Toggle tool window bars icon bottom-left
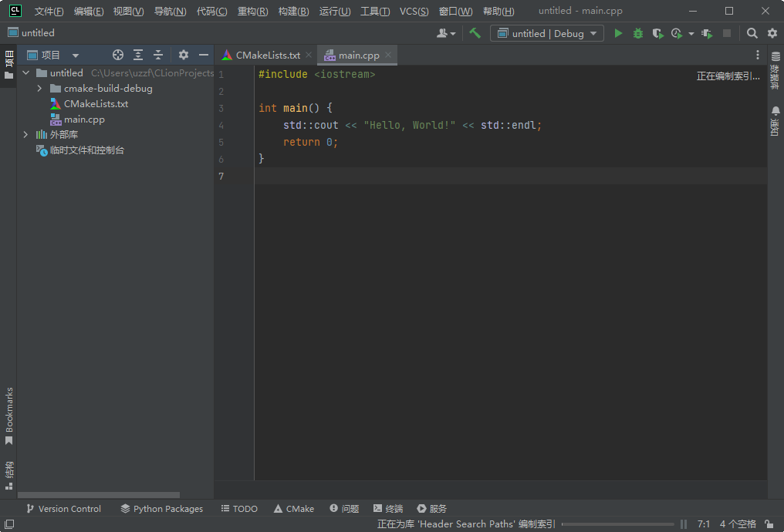784x532 pixels. pyautogui.click(x=9, y=524)
